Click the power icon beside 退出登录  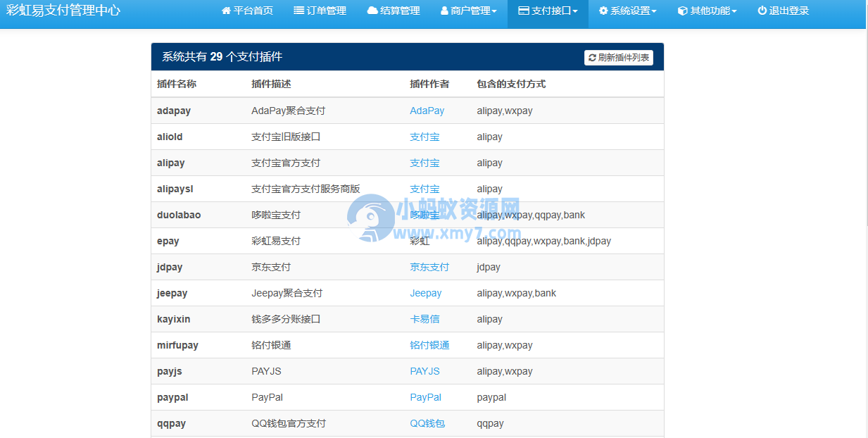(x=762, y=11)
